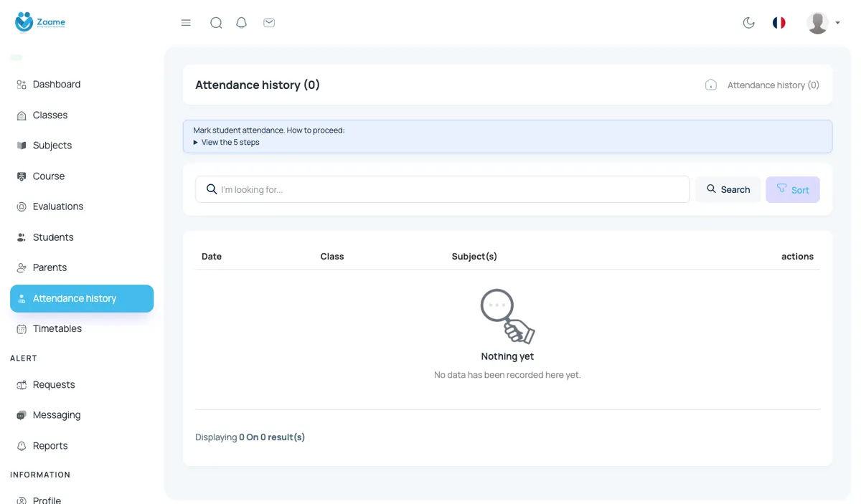Click the Date column header
This screenshot has width=861, height=504.
212,257
